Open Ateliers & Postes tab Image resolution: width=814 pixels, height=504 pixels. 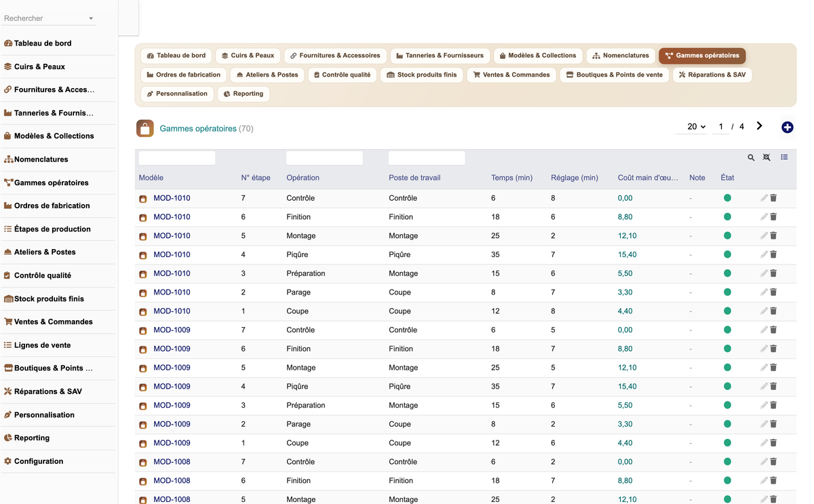pyautogui.click(x=267, y=75)
